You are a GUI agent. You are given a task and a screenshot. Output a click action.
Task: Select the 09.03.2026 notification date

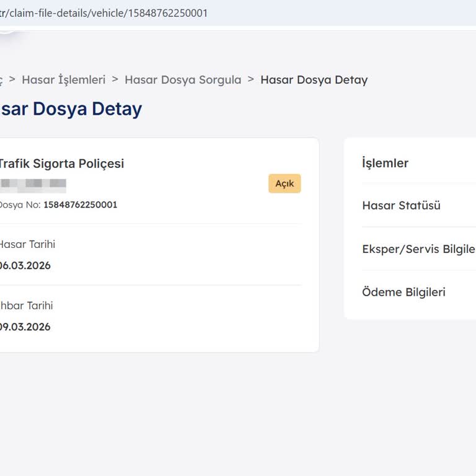[25, 327]
